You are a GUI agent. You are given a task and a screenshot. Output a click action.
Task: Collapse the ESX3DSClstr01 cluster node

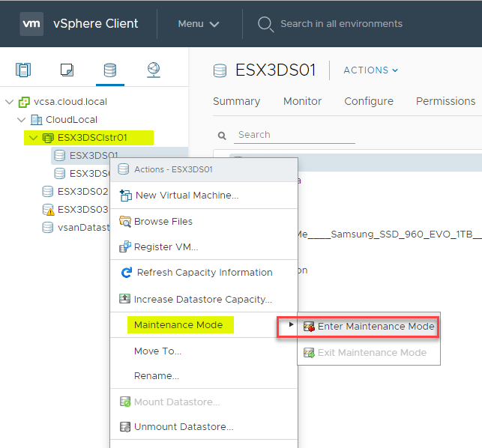pos(33,138)
